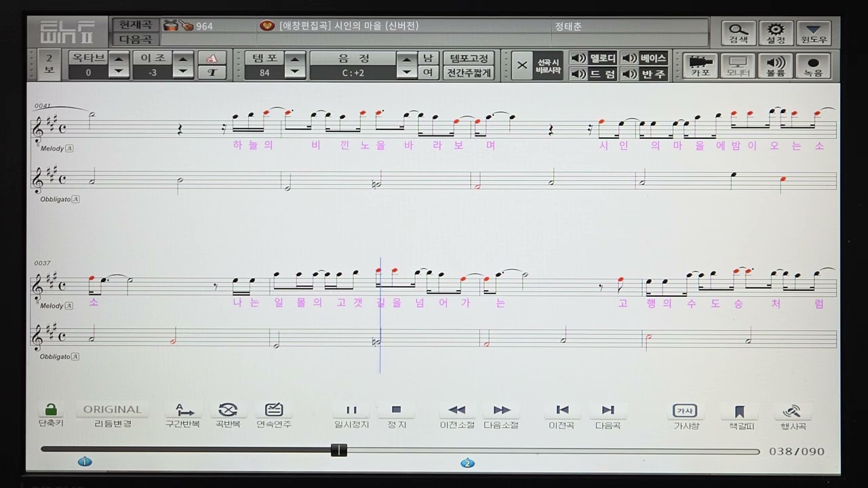The image size is (868, 488).
Task: Decrease 템포 with down arrow
Action: [294, 73]
